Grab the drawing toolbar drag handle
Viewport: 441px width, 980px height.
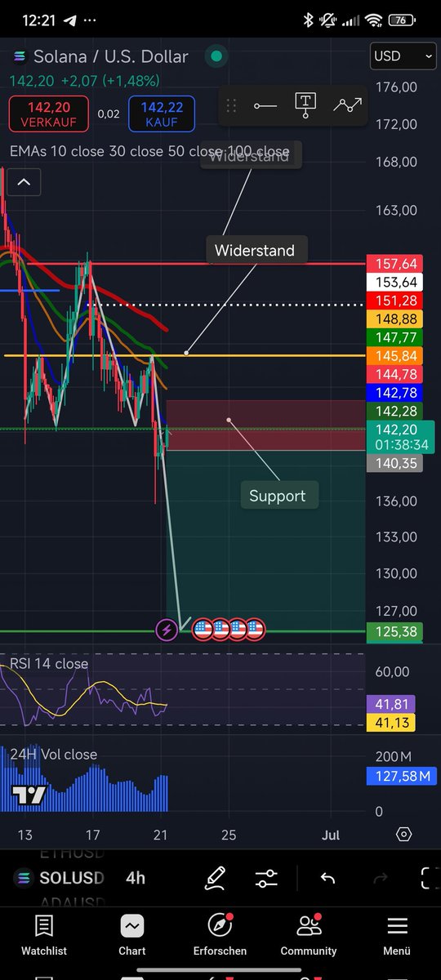coord(231,105)
